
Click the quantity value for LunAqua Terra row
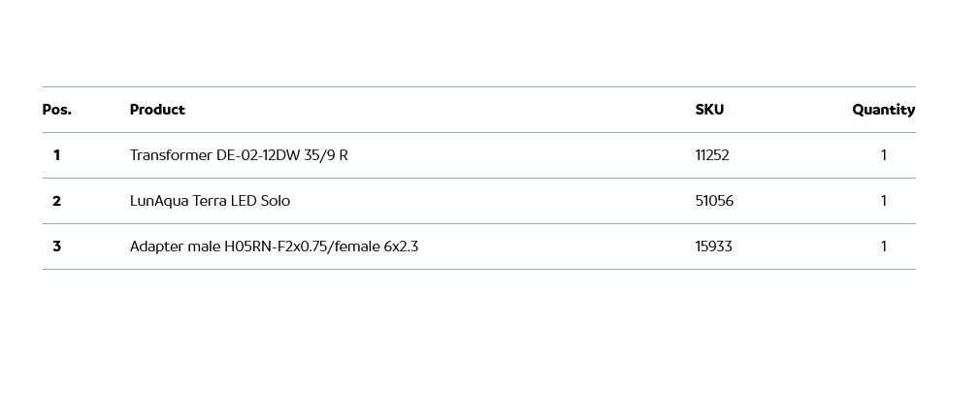point(883,201)
